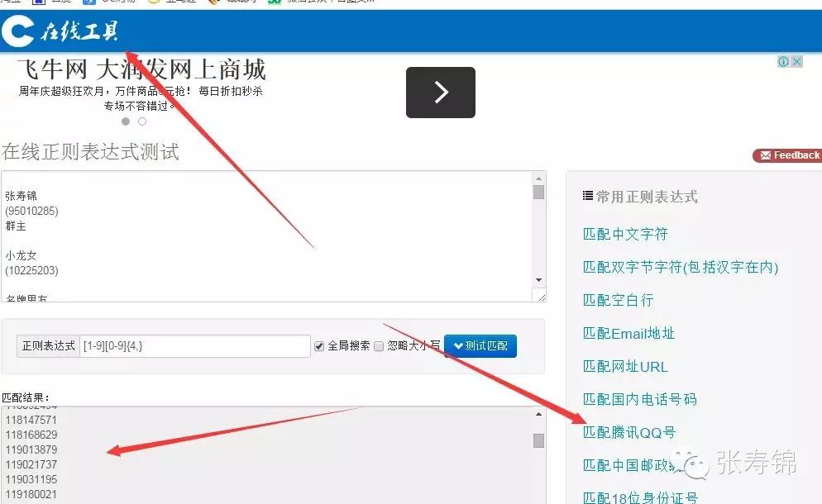Viewport: 822px width, 504px height.
Task: Select the second carousel dot
Action: (x=141, y=121)
